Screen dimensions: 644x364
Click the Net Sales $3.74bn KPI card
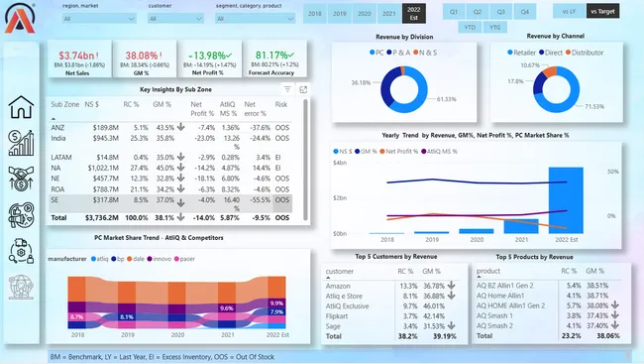pyautogui.click(x=79, y=59)
